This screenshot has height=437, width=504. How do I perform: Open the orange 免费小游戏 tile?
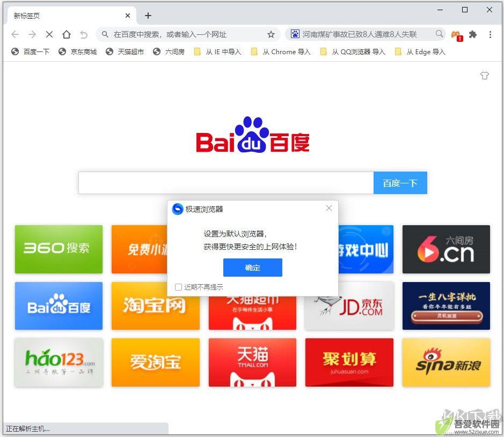click(x=140, y=249)
